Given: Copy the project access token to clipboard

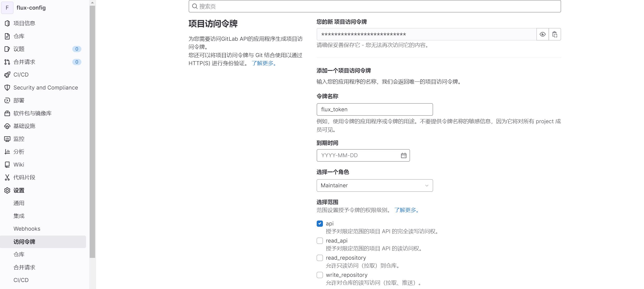Looking at the screenshot, I should click(555, 34).
